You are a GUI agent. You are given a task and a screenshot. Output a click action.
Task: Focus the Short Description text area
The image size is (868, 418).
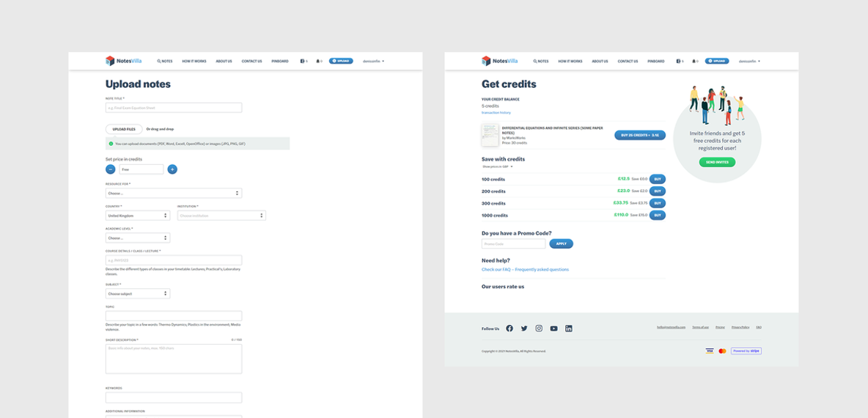coord(174,359)
